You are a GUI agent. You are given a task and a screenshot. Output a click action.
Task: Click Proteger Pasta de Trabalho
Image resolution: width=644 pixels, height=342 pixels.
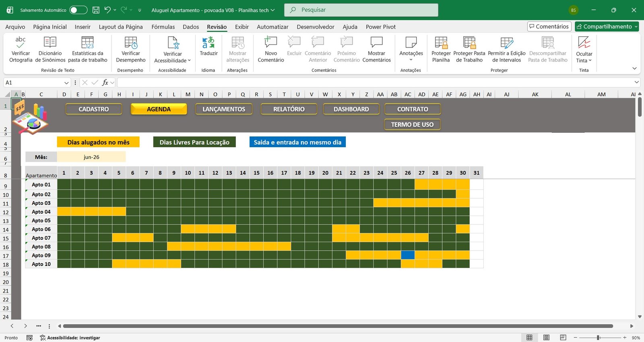pos(469,49)
